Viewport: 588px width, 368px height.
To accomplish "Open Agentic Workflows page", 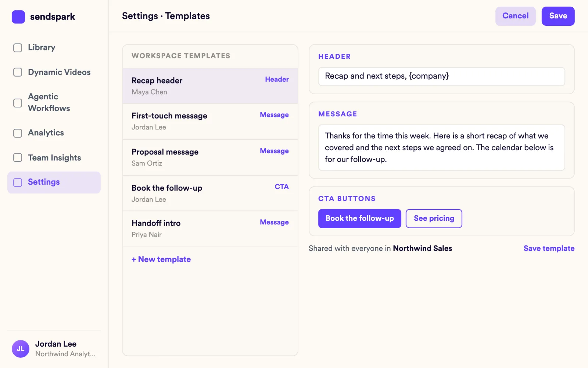I will click(54, 103).
